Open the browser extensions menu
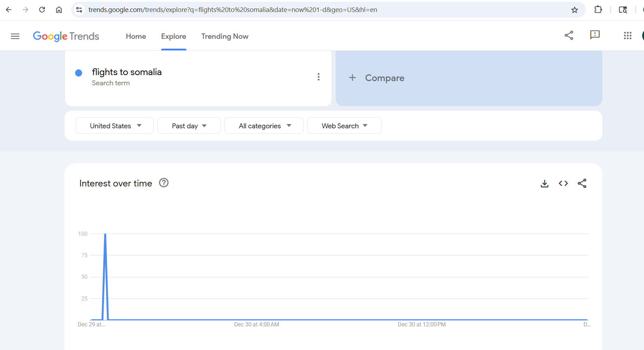The image size is (644, 350). [598, 10]
